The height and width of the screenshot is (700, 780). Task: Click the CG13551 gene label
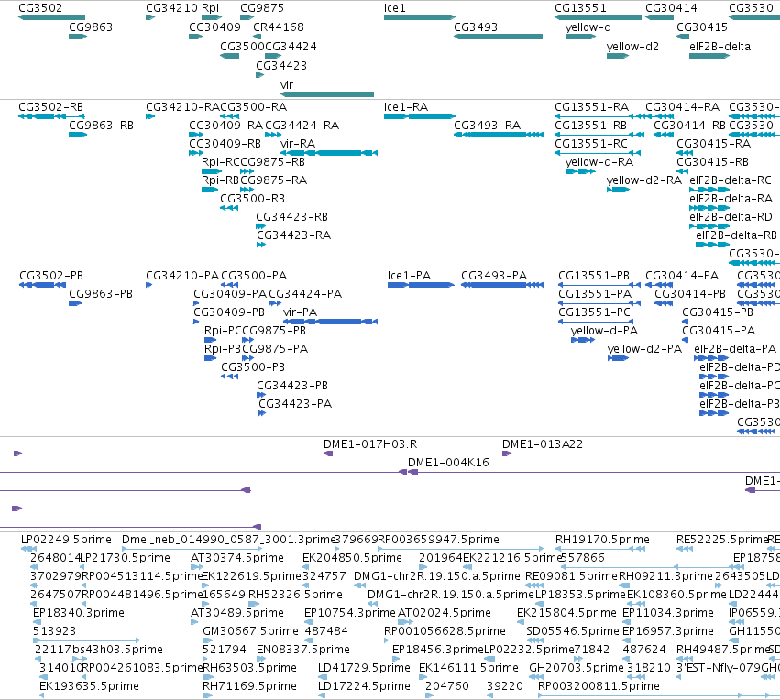[x=580, y=8]
